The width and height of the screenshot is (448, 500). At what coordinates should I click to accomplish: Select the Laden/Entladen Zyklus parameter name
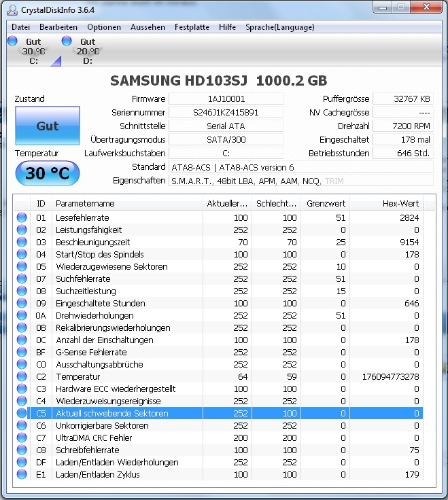tap(98, 474)
